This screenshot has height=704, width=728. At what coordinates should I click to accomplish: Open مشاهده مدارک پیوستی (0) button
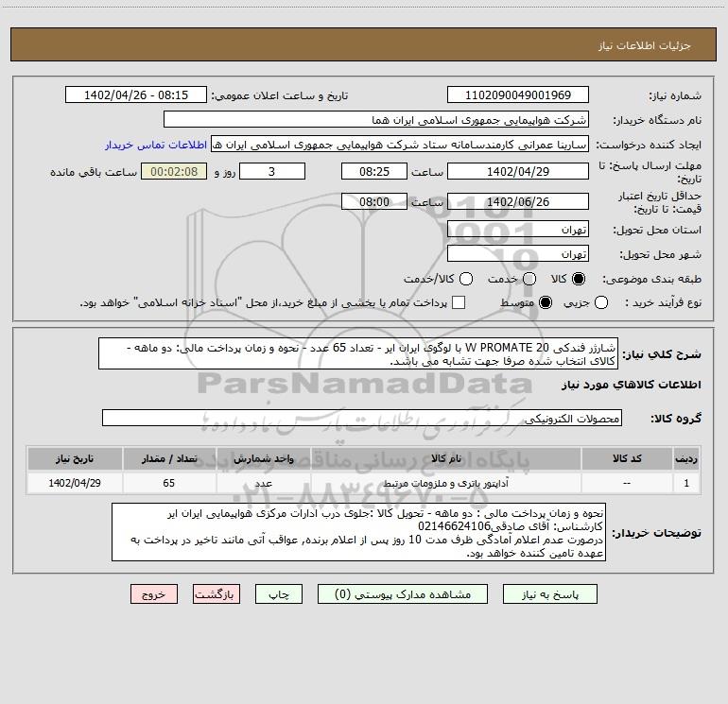(x=403, y=594)
